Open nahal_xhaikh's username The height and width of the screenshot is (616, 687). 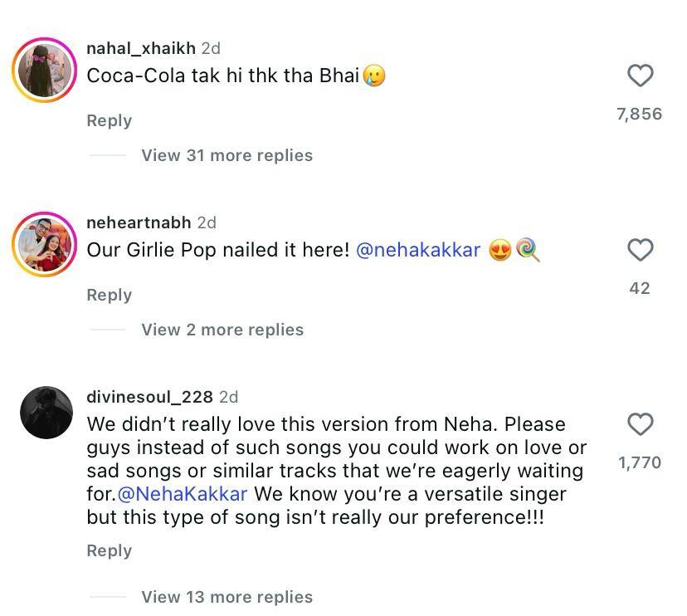pyautogui.click(x=139, y=48)
